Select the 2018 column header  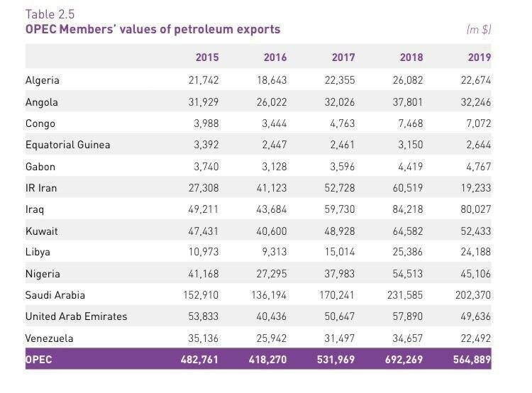[411, 57]
